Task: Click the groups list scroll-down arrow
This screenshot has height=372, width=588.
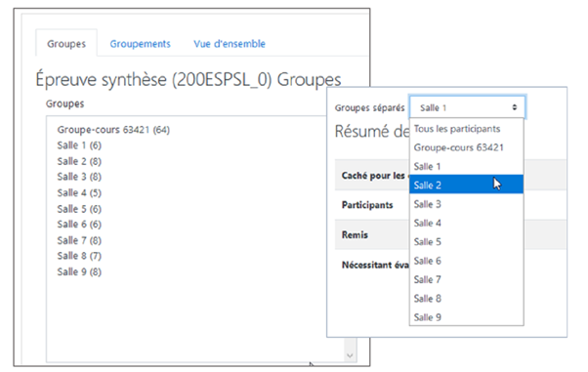Action: (350, 355)
